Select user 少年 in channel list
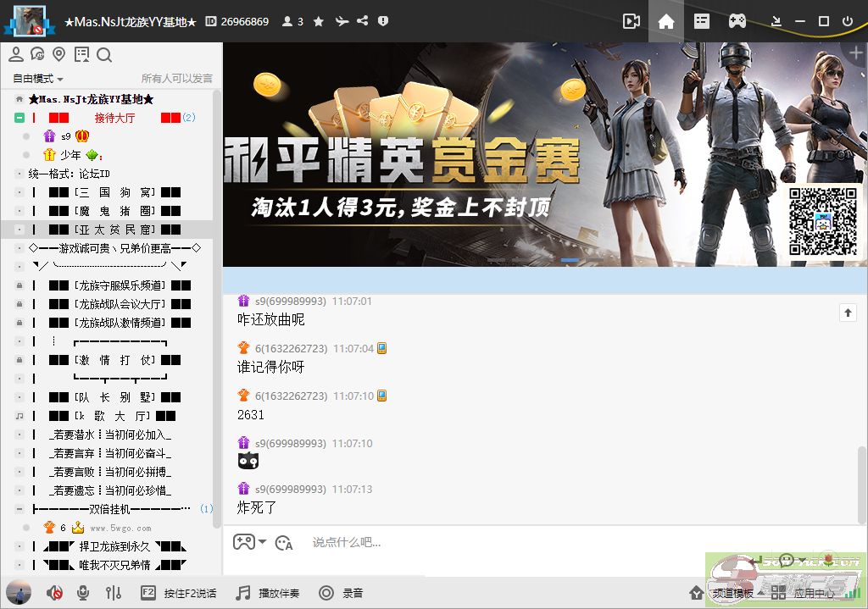This screenshot has height=609, width=868. 70,155
